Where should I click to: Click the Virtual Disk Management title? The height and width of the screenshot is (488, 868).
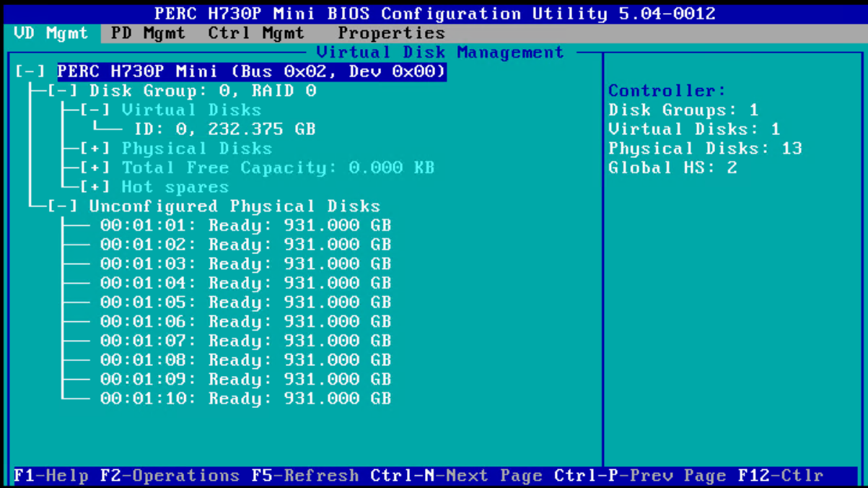pyautogui.click(x=440, y=53)
